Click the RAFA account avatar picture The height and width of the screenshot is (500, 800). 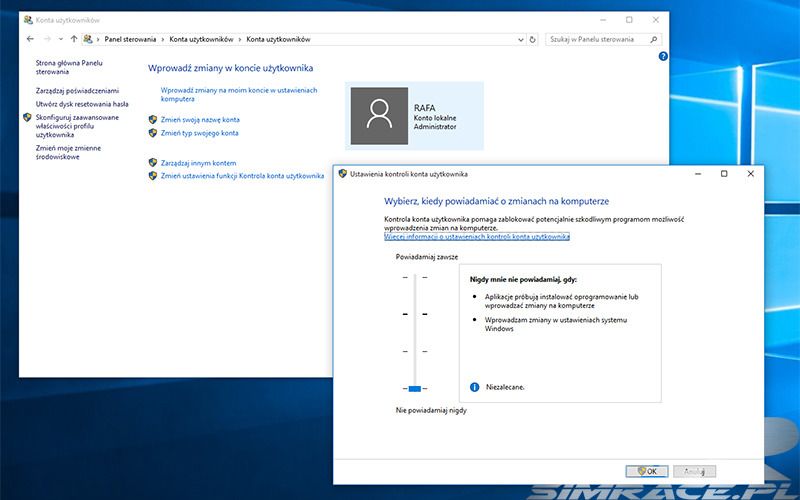[x=379, y=116]
